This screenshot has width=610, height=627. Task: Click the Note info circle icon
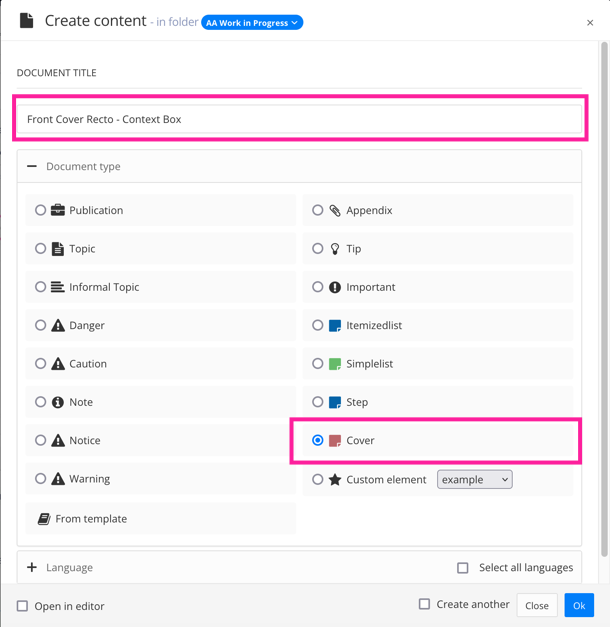coord(58,402)
